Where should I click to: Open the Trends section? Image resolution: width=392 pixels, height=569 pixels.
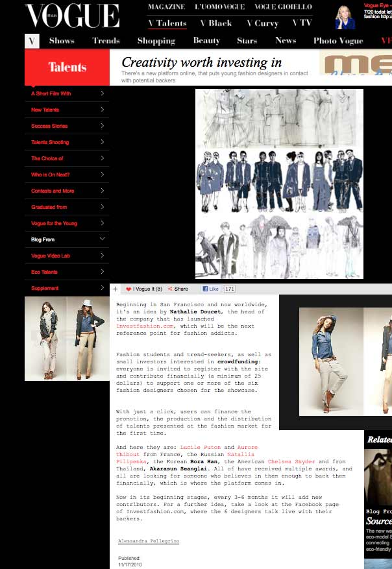[x=106, y=41]
